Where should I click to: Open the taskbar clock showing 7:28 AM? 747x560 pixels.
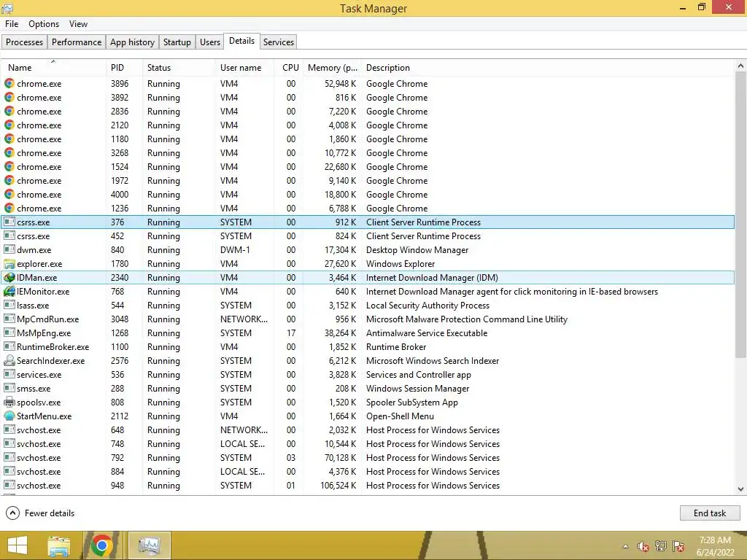click(x=715, y=546)
